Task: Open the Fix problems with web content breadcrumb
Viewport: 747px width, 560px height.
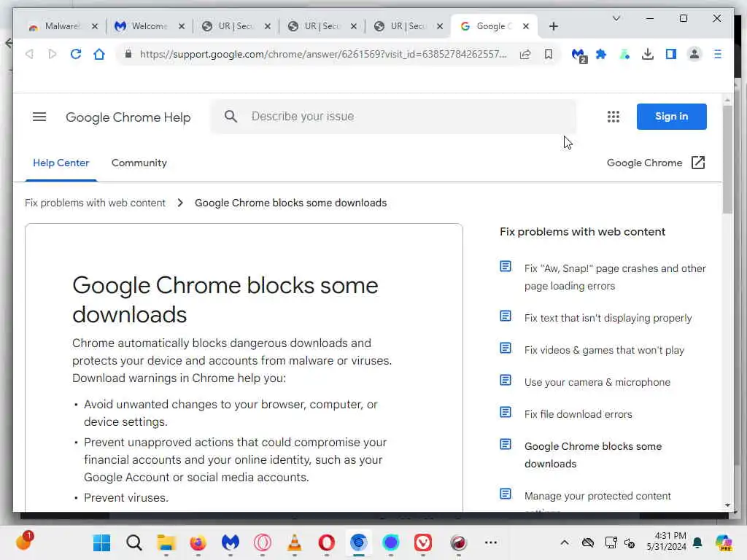Action: click(96, 203)
